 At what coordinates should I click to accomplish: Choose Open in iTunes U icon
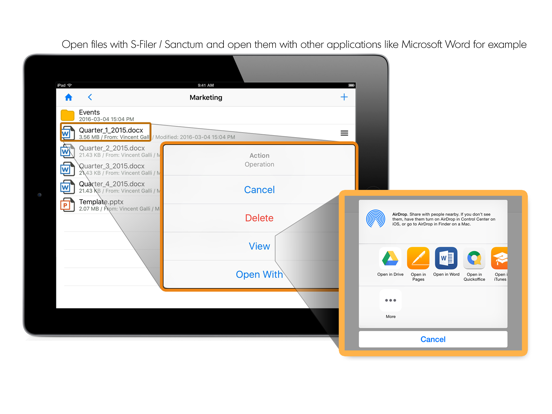[499, 258]
